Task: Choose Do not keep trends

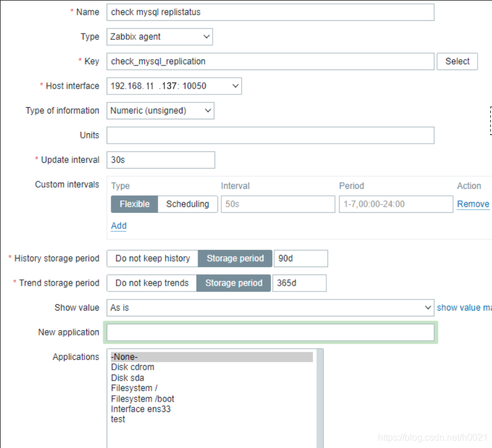Action: tap(152, 283)
